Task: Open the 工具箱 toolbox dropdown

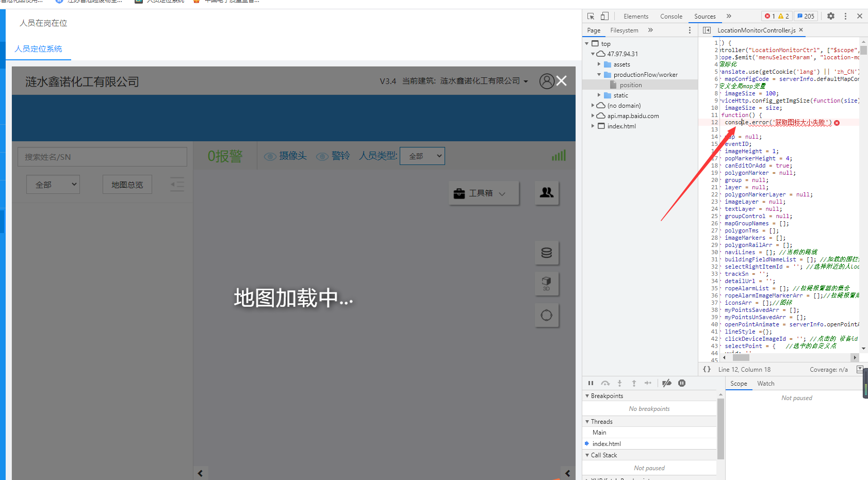Action: (x=484, y=193)
